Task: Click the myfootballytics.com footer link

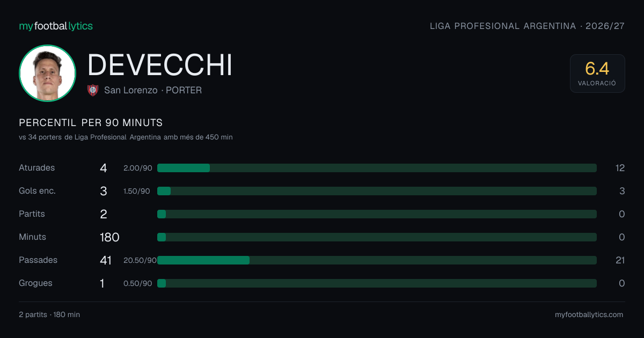Action: [589, 315]
